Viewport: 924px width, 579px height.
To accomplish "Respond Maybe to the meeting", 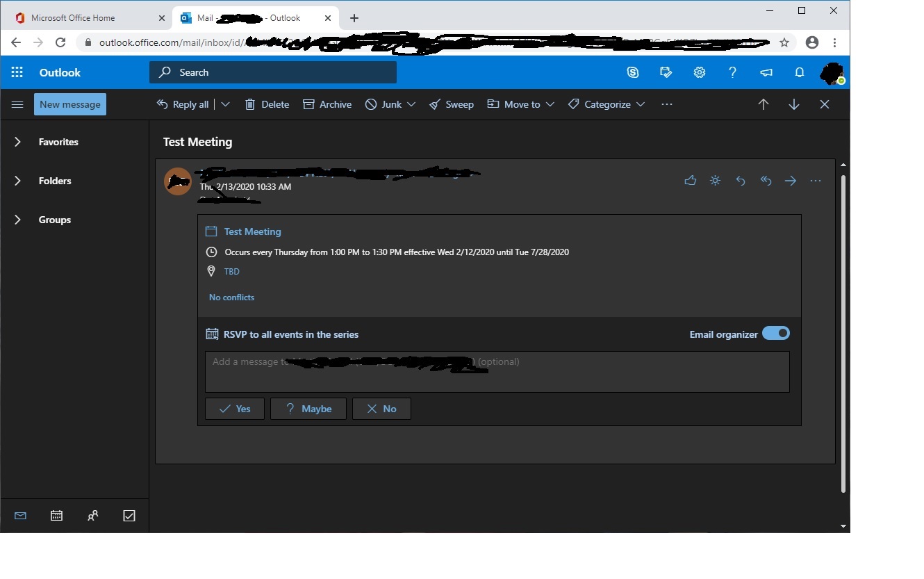I will [x=308, y=409].
